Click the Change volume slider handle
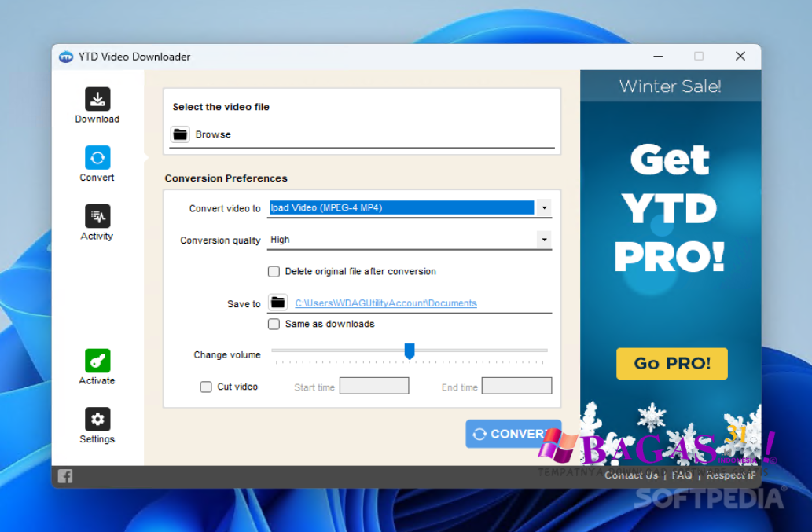 click(x=410, y=351)
